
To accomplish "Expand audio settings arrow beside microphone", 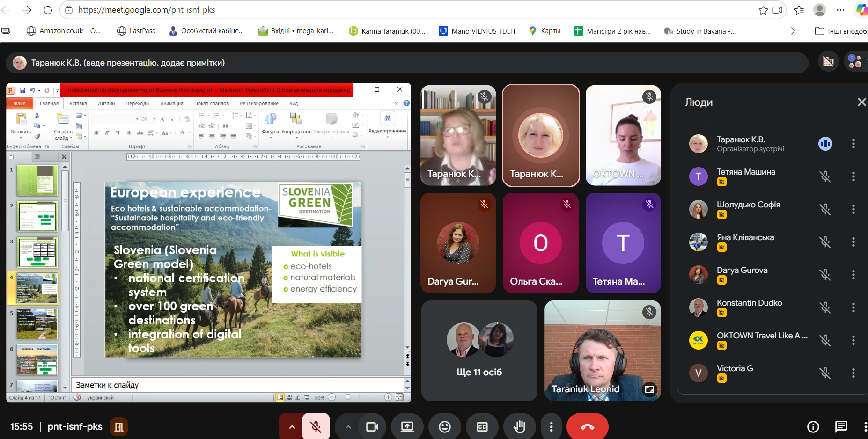I will point(292,427).
